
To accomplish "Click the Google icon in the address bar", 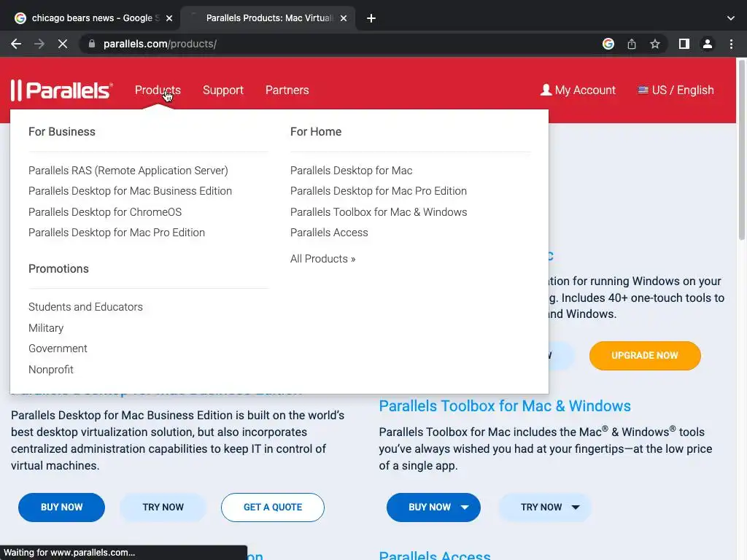I will tap(608, 44).
